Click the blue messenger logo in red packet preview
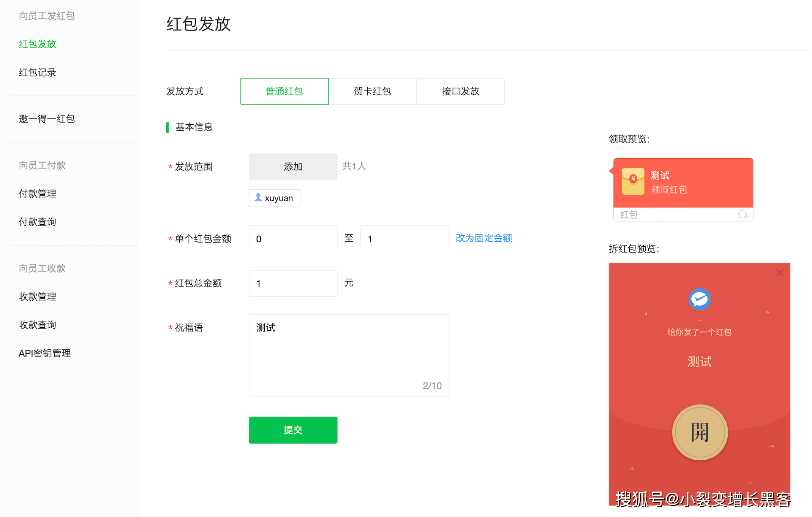Viewport: 812px width, 517px height. pyautogui.click(x=700, y=299)
